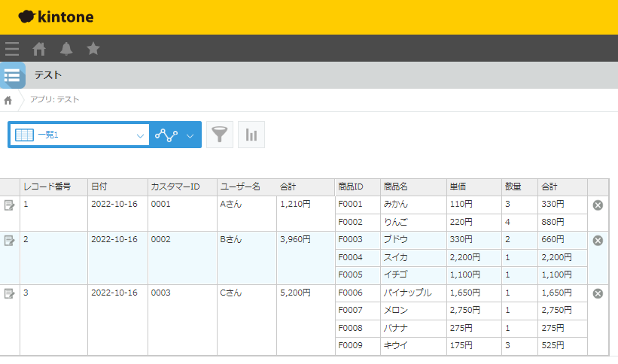The height and width of the screenshot is (364, 618).
Task: Click the 5,200円 total cell
Action: coord(306,320)
